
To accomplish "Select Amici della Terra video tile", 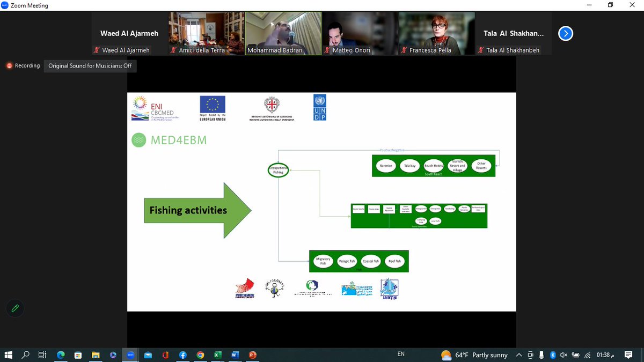I will [x=207, y=33].
